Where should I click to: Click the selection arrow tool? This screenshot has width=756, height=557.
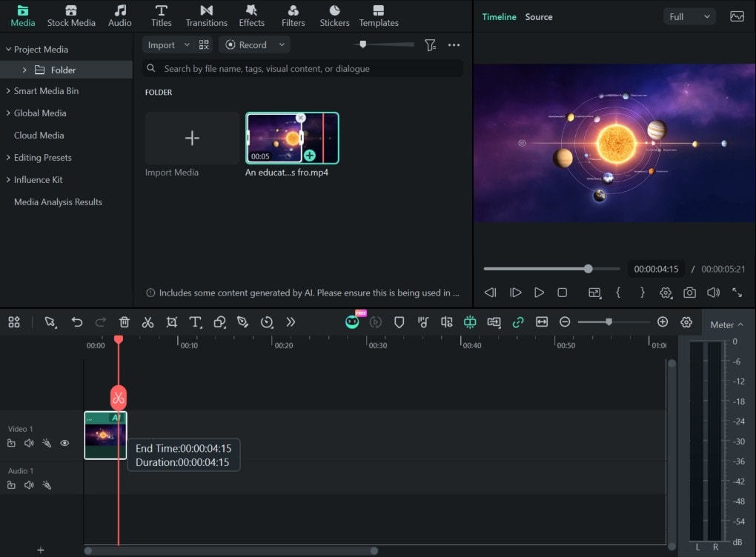point(50,322)
